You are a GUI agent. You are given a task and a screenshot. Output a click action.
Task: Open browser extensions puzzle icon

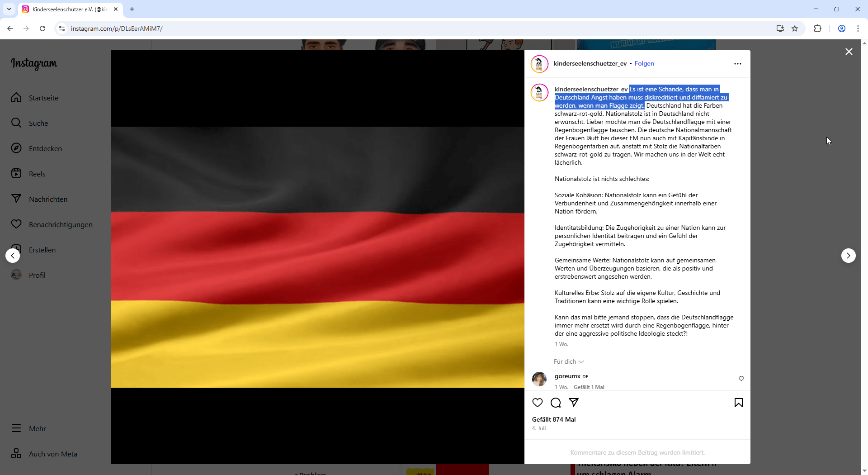point(817,28)
